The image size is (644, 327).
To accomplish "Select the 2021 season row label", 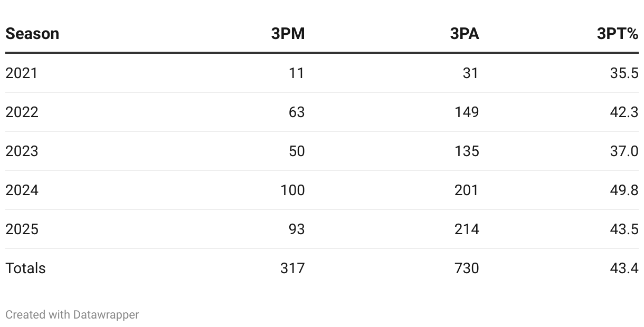I will 22,73.
